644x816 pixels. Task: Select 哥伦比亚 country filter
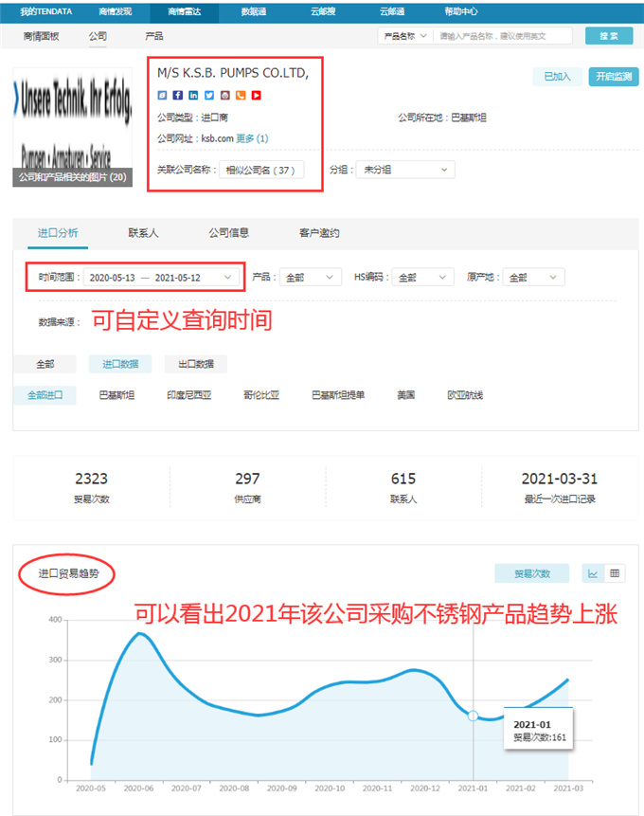[x=261, y=395]
